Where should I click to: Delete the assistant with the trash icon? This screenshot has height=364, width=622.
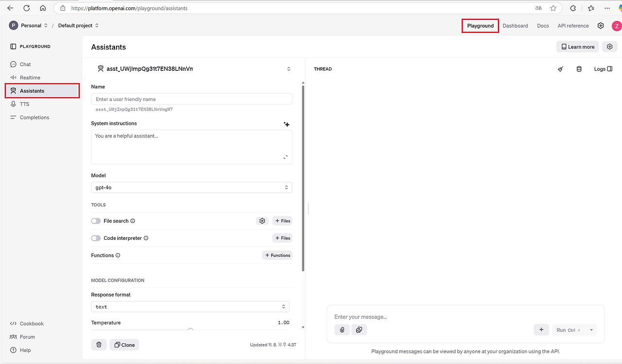tap(99, 345)
